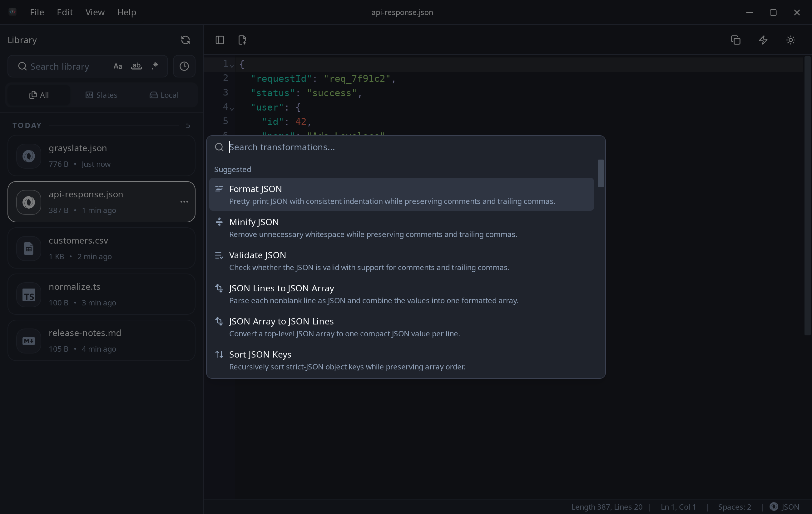Click Length 387, Lines 20 status text
812x514 pixels.
pos(607,507)
